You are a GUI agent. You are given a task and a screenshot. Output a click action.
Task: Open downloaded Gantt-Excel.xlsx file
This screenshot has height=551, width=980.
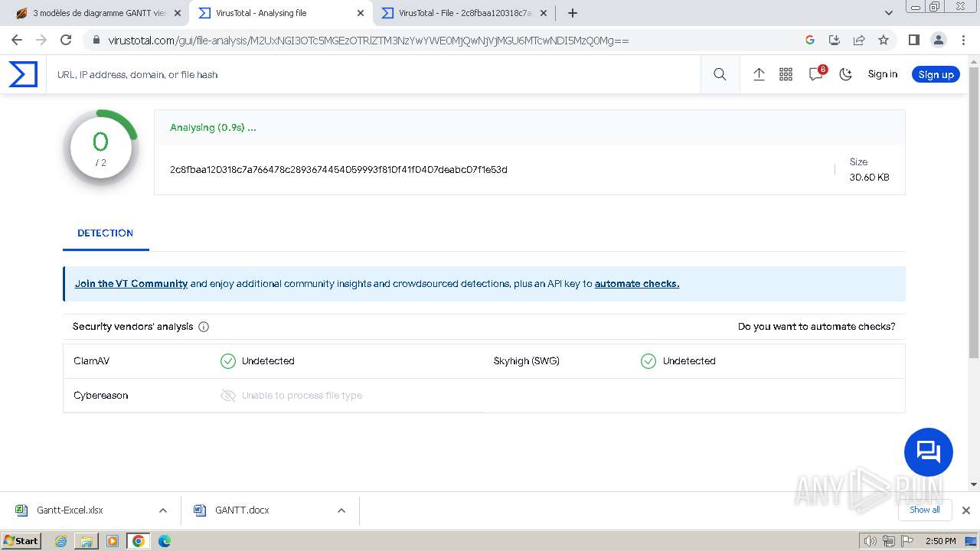[x=70, y=510]
